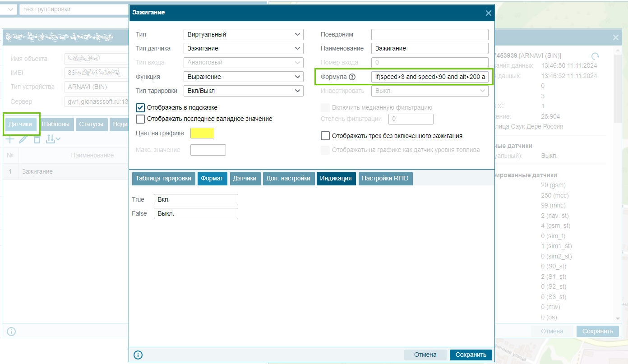Expand the Функция Выражение dropdown
This screenshot has width=628, height=364.
(x=244, y=77)
